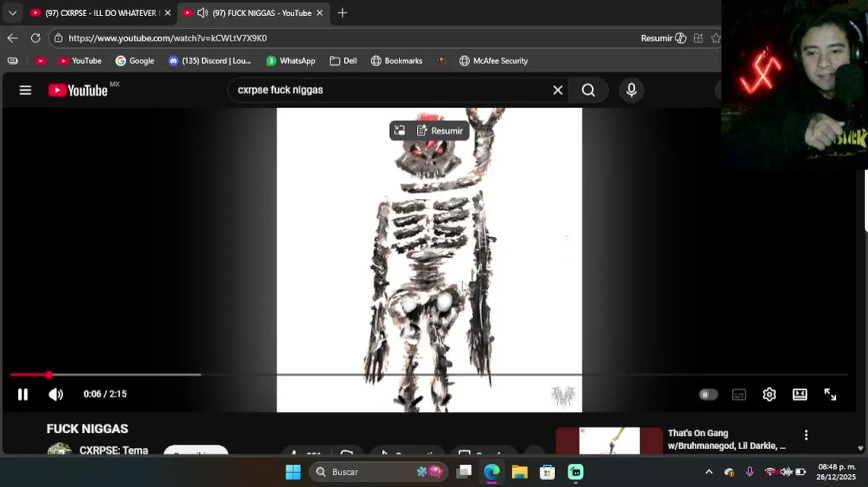Open File Explorer from taskbar
The width and height of the screenshot is (868, 487).
tap(519, 472)
